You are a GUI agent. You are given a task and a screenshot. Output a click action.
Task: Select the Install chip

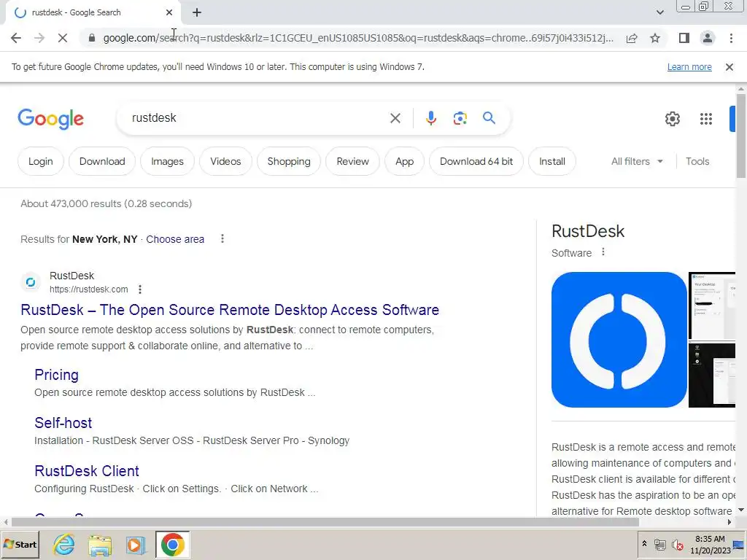[552, 161]
